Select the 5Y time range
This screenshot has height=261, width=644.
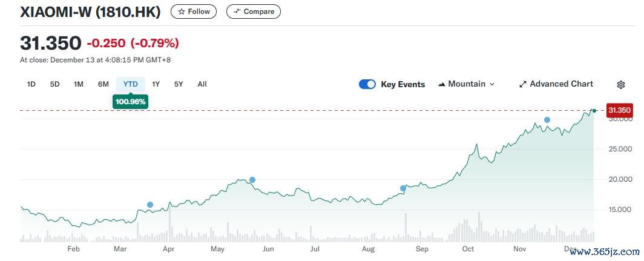pyautogui.click(x=178, y=84)
